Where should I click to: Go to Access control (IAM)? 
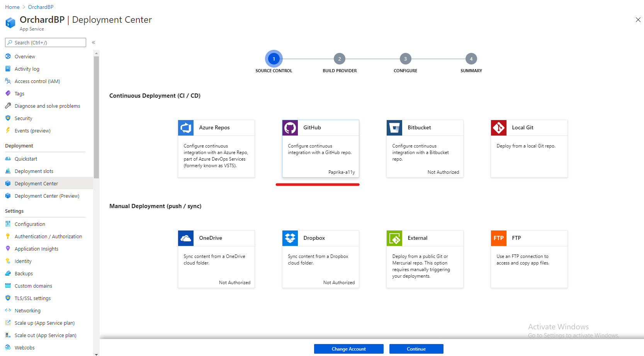pos(37,81)
